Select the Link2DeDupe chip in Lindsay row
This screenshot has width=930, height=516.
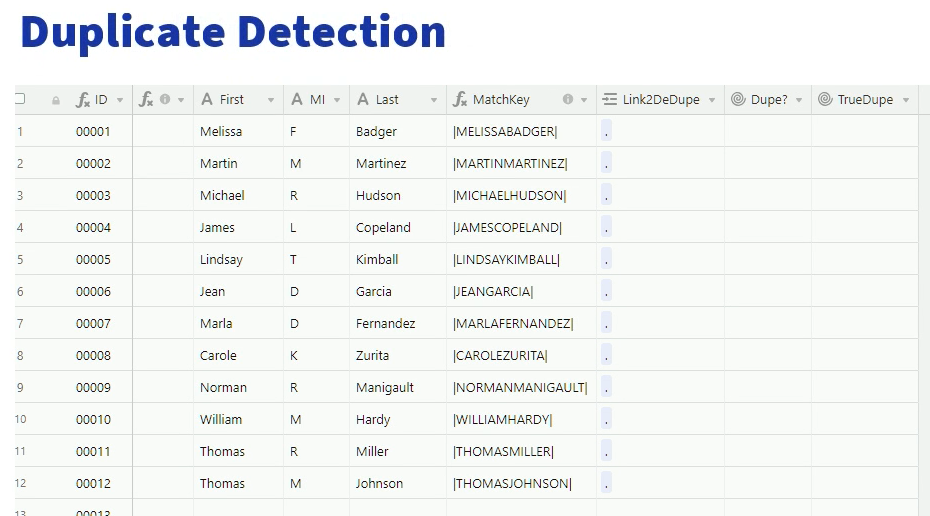coord(606,259)
